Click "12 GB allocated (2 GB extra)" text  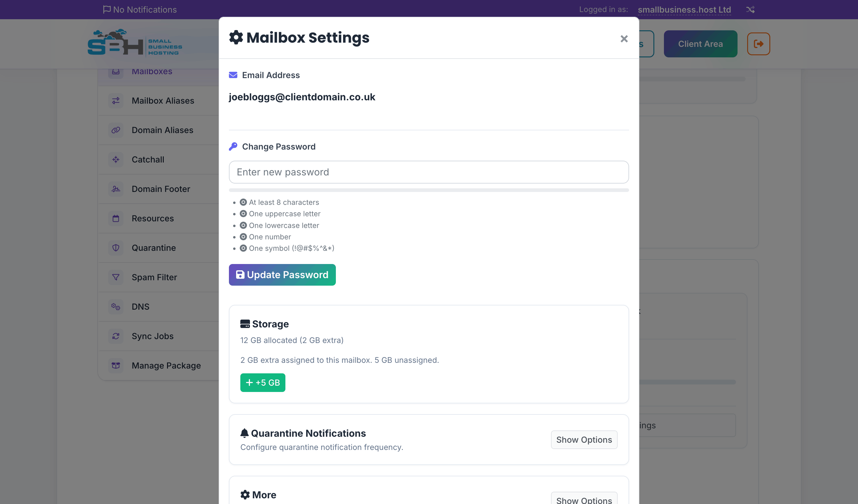tap(292, 340)
